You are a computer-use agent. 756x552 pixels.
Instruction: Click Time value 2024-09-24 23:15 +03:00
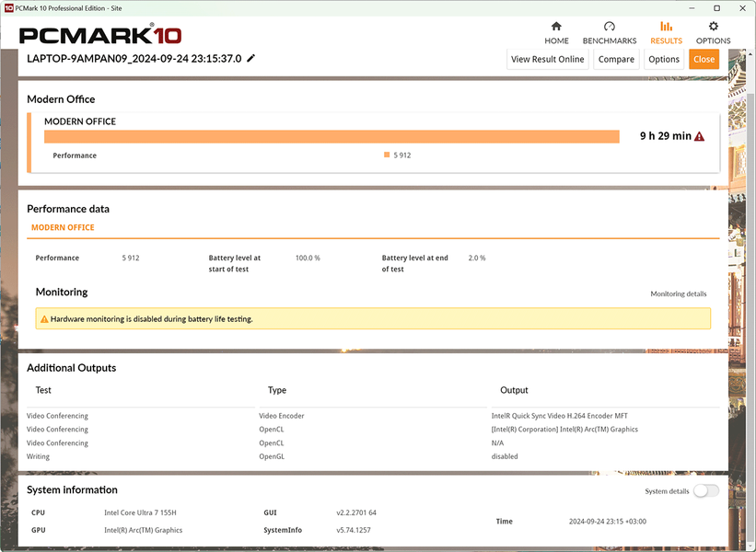[x=608, y=521]
